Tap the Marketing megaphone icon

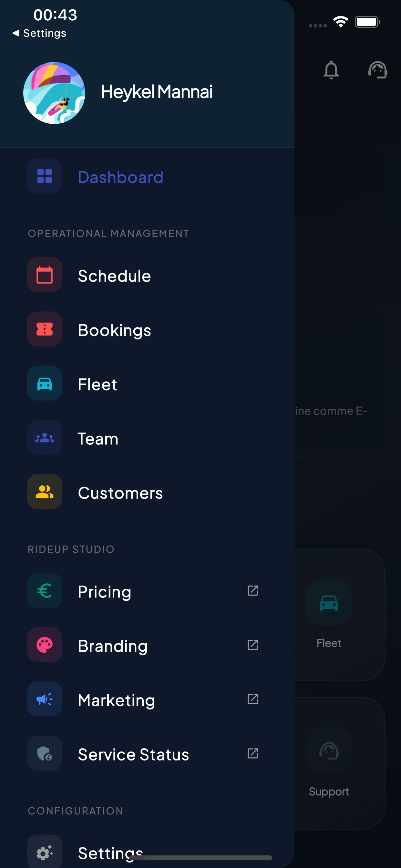[45, 699]
